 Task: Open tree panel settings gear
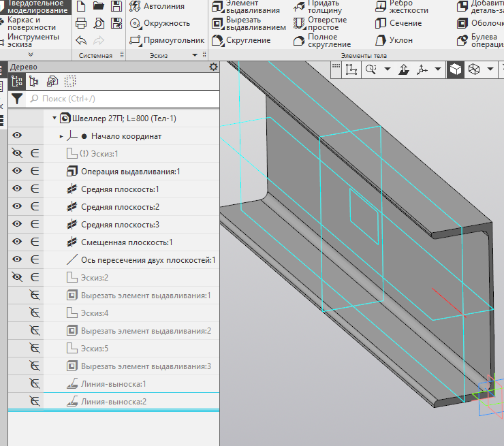coord(213,67)
